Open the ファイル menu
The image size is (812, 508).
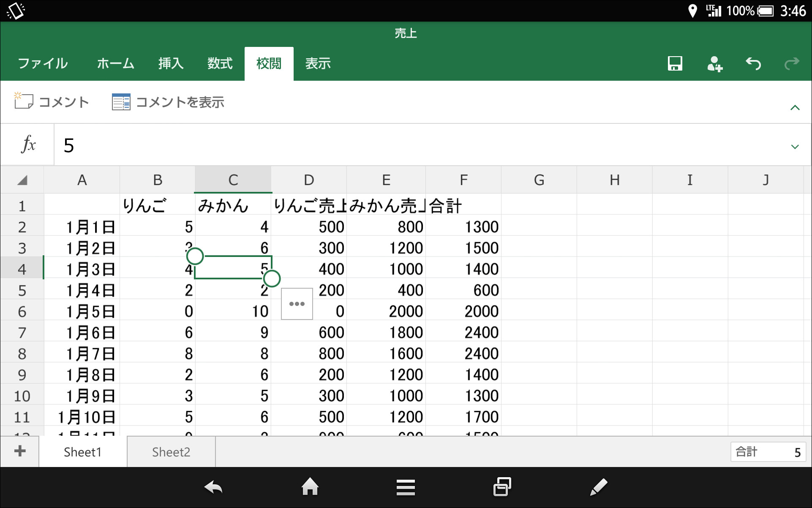[42, 63]
